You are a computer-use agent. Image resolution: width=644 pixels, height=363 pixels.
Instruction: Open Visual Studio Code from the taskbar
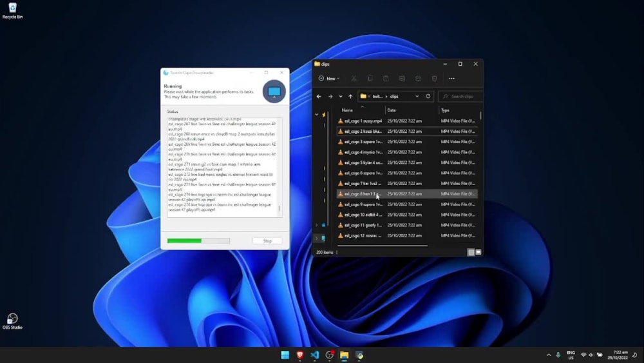pos(315,355)
